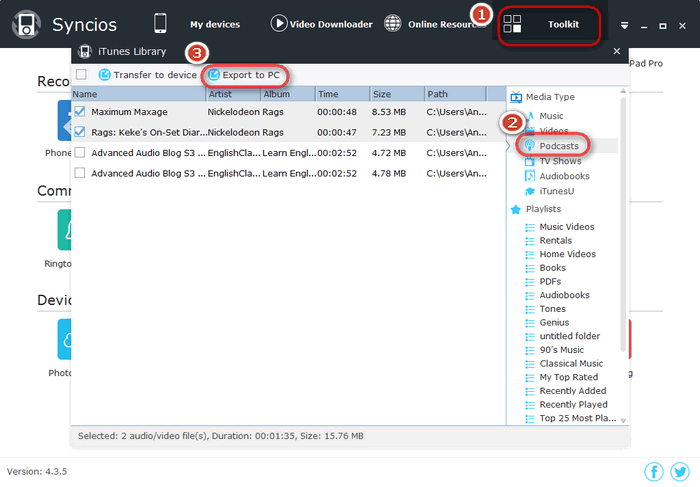Open the Twitter link icon
Image resolution: width=700 pixels, height=487 pixels.
680,471
